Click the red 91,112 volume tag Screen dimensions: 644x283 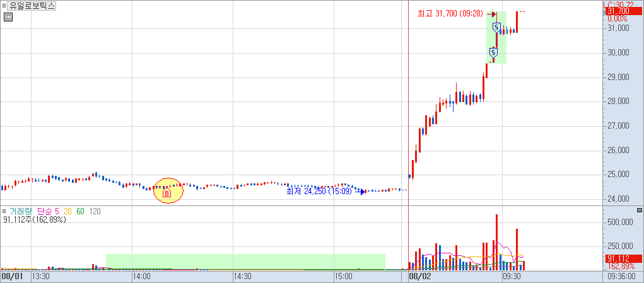pyautogui.click(x=624, y=258)
